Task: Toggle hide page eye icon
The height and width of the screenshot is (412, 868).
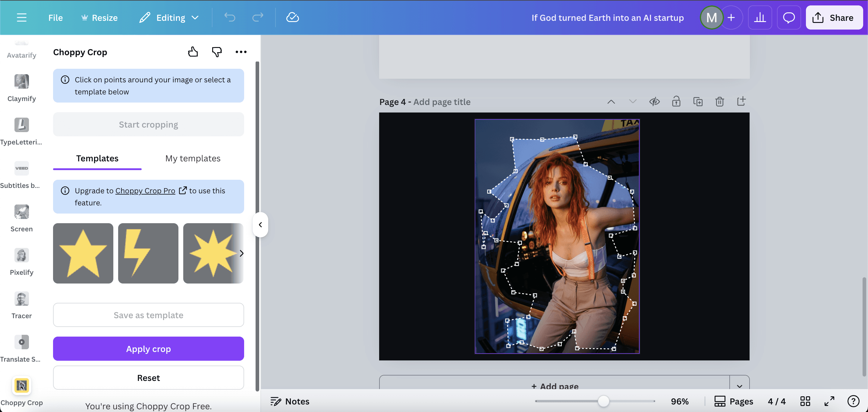Action: [x=654, y=101]
